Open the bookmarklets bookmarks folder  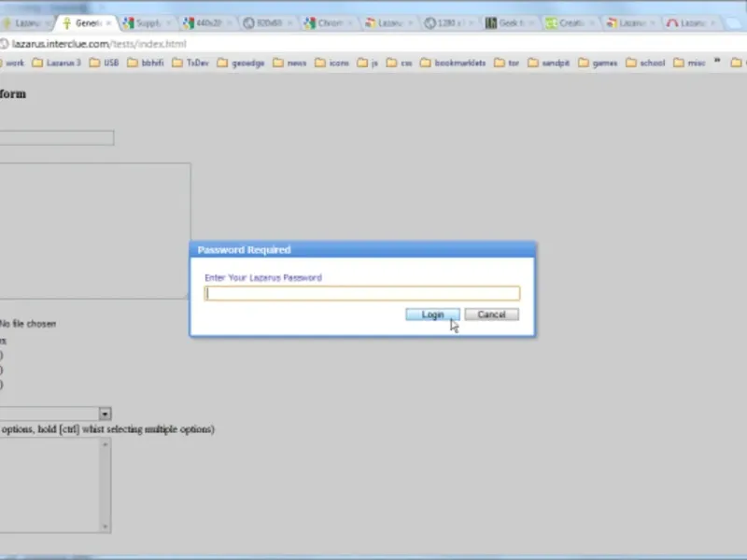453,63
